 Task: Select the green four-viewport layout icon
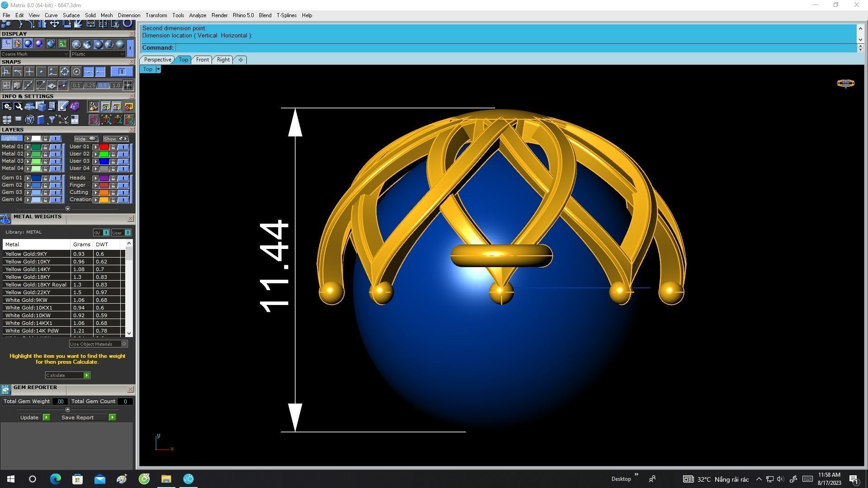tap(62, 44)
